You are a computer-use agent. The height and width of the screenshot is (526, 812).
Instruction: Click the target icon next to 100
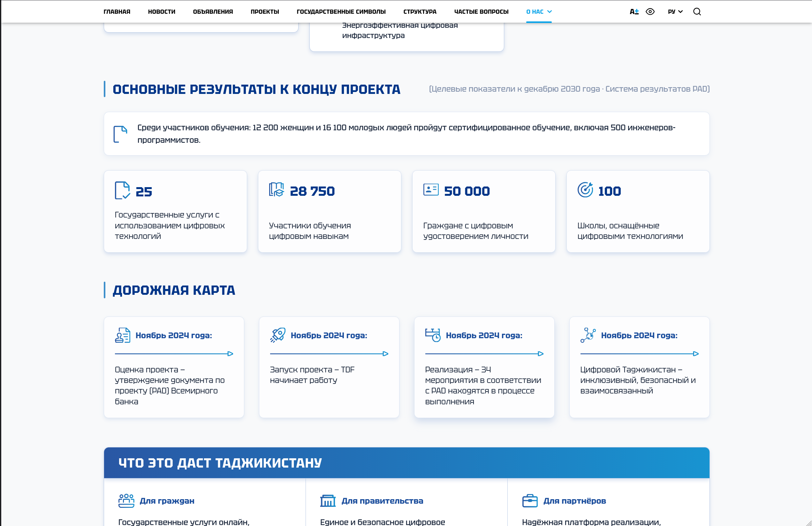tap(585, 189)
